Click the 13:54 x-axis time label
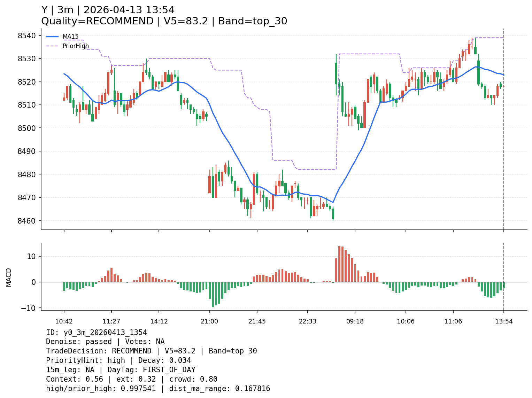 point(504,321)
